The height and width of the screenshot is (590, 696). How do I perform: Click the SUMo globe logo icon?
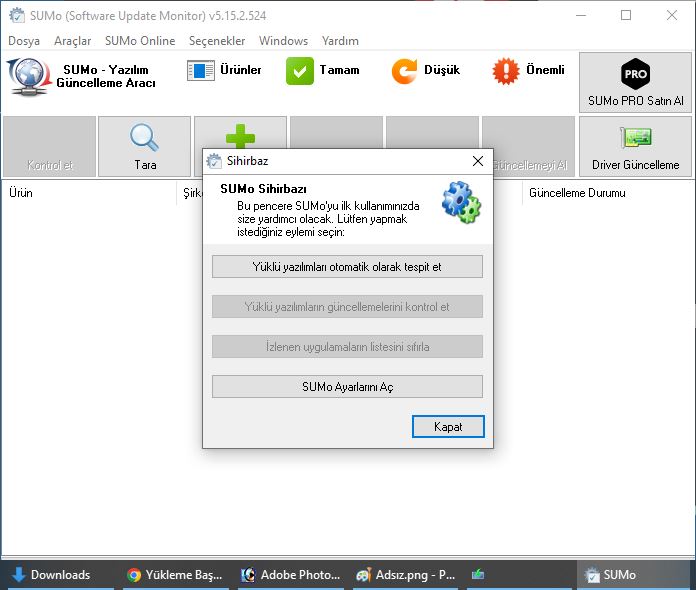pos(29,76)
